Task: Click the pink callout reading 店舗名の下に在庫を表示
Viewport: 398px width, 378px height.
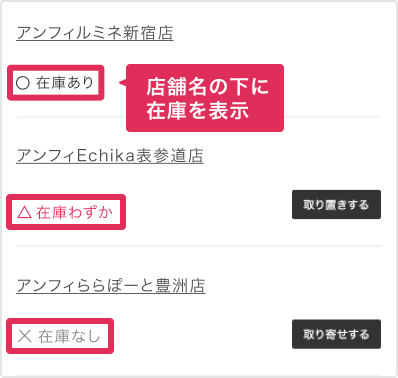Action: tap(205, 98)
